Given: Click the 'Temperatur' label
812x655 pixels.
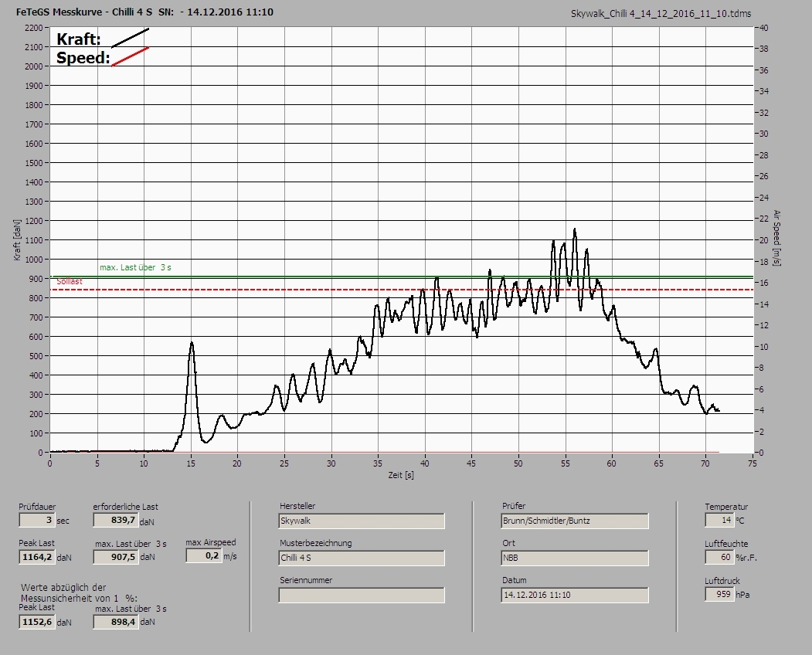Looking at the screenshot, I should (x=726, y=507).
